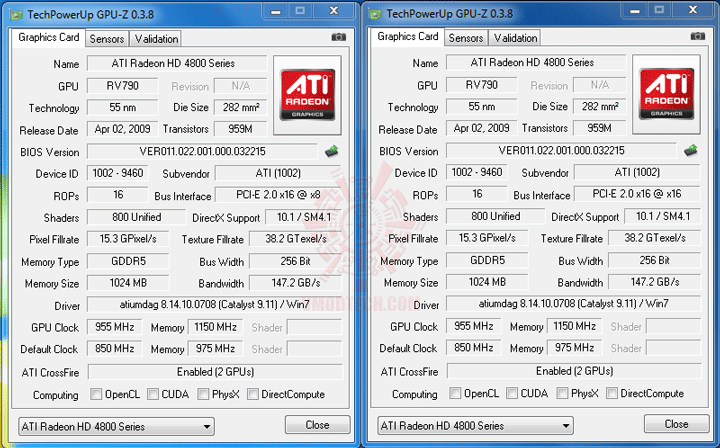Click Texture Fillrate 38.2 GTexel/s in left window

296,239
